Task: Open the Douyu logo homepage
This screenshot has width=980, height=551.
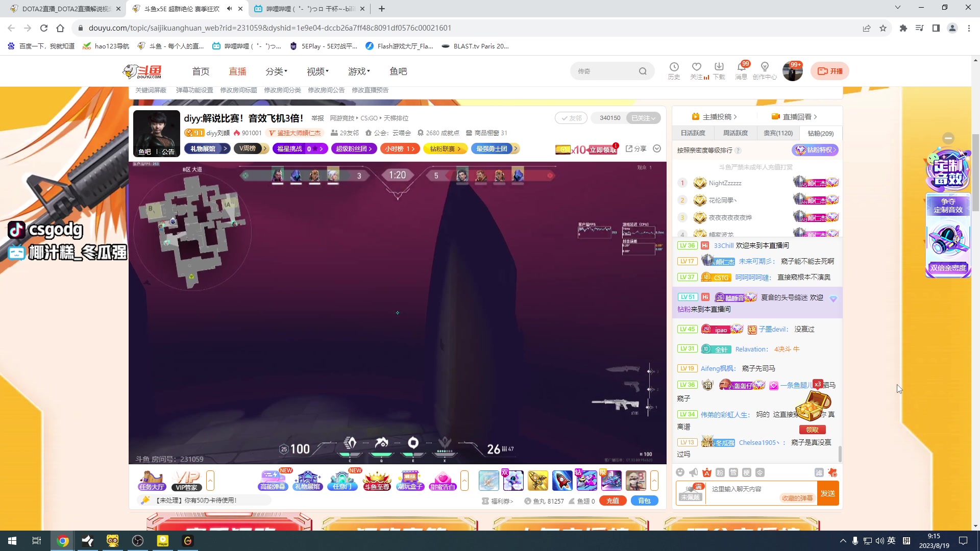Action: point(142,71)
